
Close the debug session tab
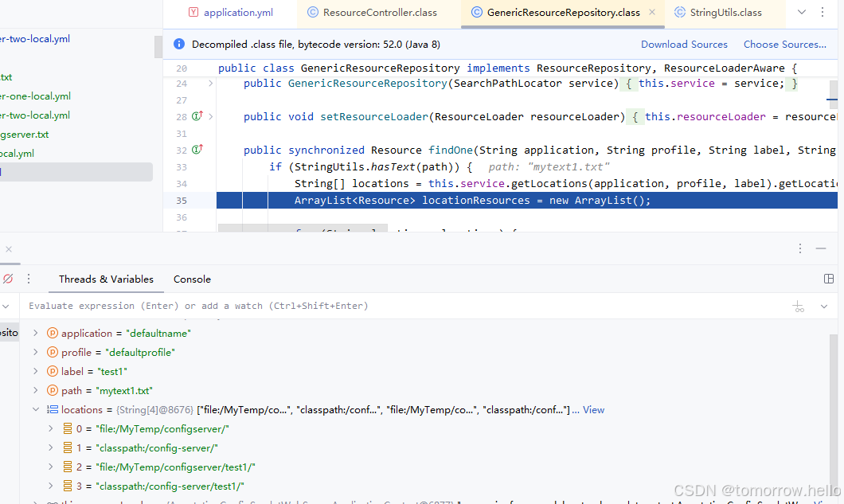click(x=9, y=248)
